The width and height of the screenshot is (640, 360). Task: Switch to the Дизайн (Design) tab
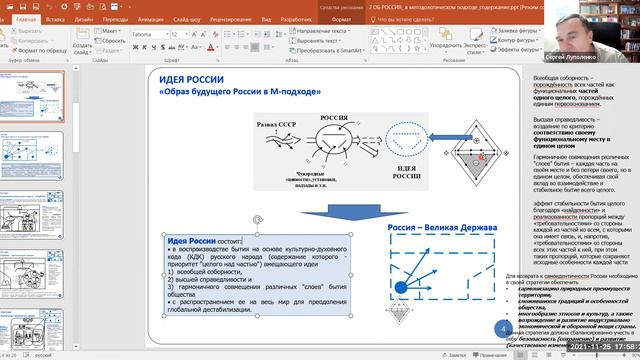click(84, 19)
